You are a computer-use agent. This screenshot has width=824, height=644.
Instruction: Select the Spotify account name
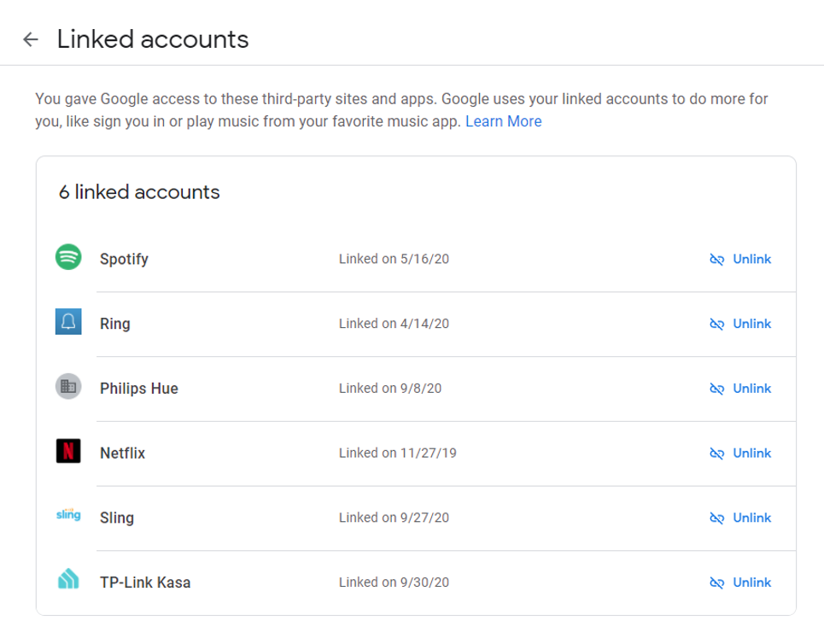pyautogui.click(x=124, y=259)
